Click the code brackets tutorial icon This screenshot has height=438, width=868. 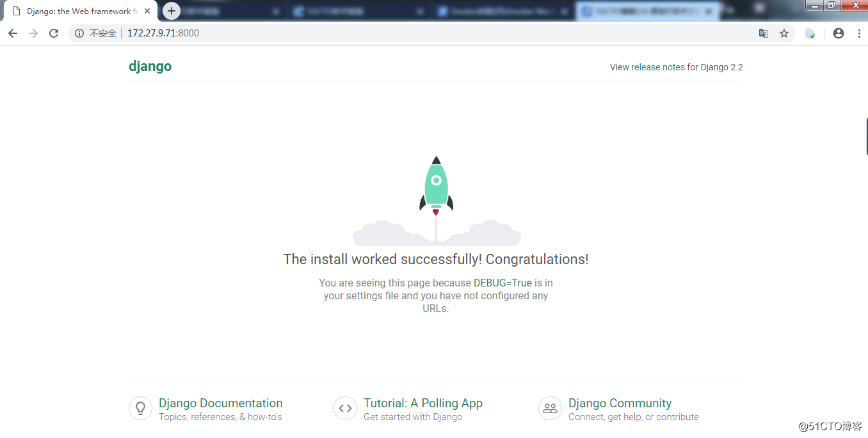(x=345, y=408)
